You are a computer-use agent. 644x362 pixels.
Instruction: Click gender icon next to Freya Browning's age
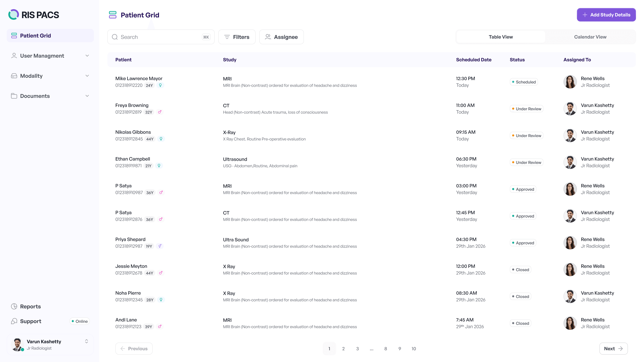[159, 112]
